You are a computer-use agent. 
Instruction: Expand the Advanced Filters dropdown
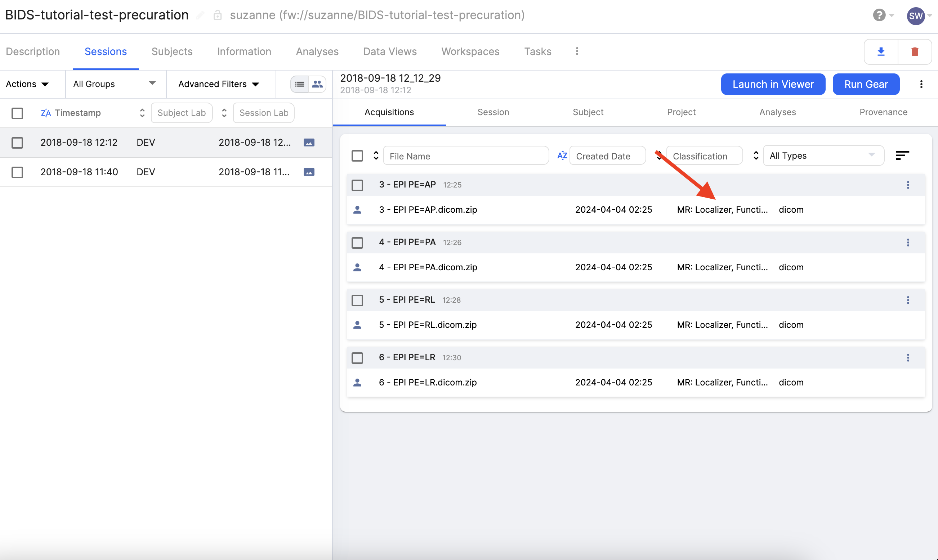pos(219,84)
